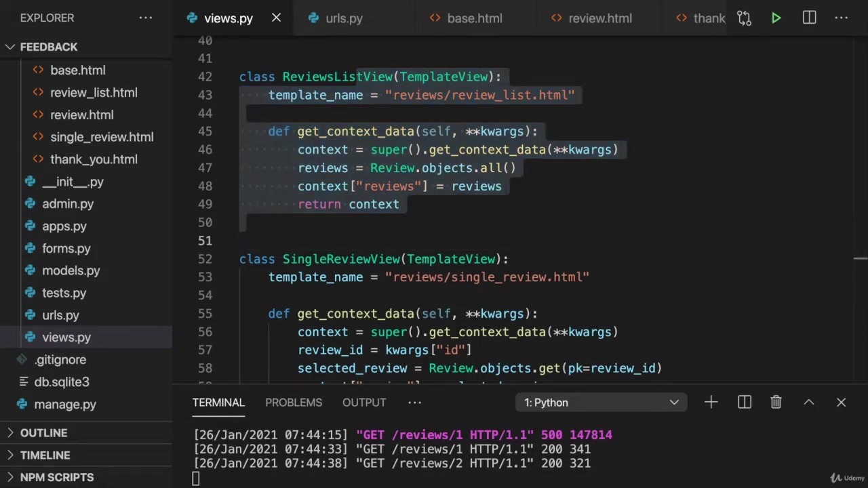Open review_list.html from file tree
The width and height of the screenshot is (868, 488).
[x=93, y=93]
